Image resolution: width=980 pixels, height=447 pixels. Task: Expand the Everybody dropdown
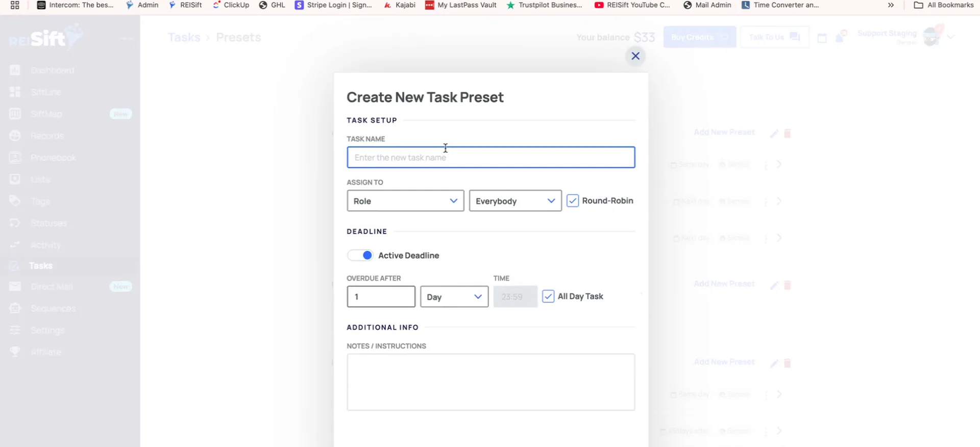click(515, 201)
